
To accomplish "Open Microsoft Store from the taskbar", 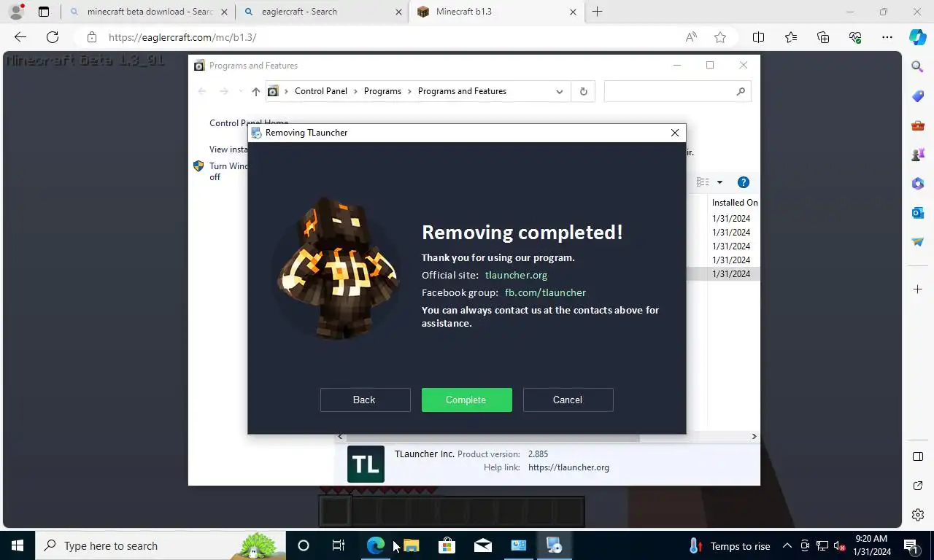I will (x=447, y=545).
